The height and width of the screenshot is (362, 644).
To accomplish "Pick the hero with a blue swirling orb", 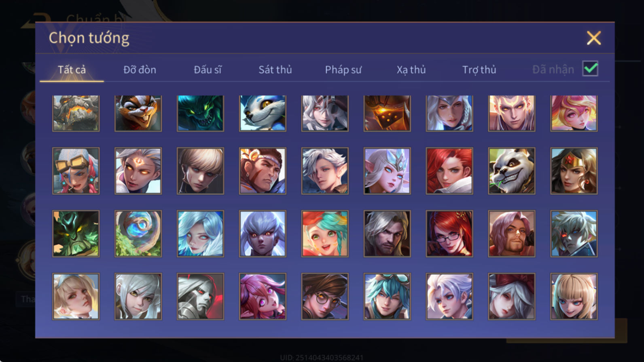I will click(138, 234).
